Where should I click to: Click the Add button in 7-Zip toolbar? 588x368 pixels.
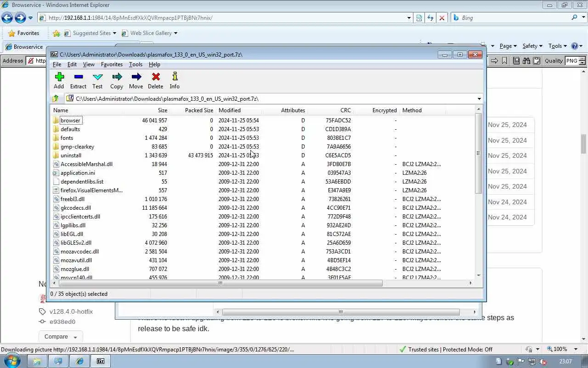point(59,80)
